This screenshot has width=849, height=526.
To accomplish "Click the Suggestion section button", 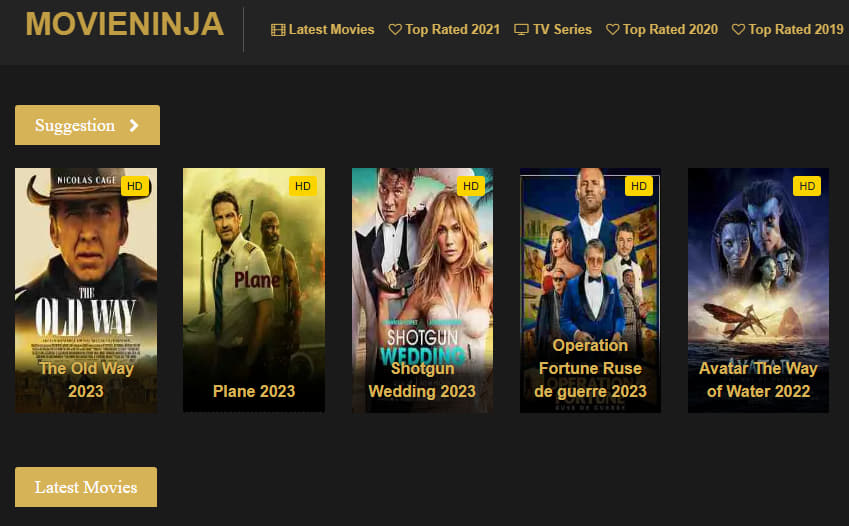I will pyautogui.click(x=87, y=125).
